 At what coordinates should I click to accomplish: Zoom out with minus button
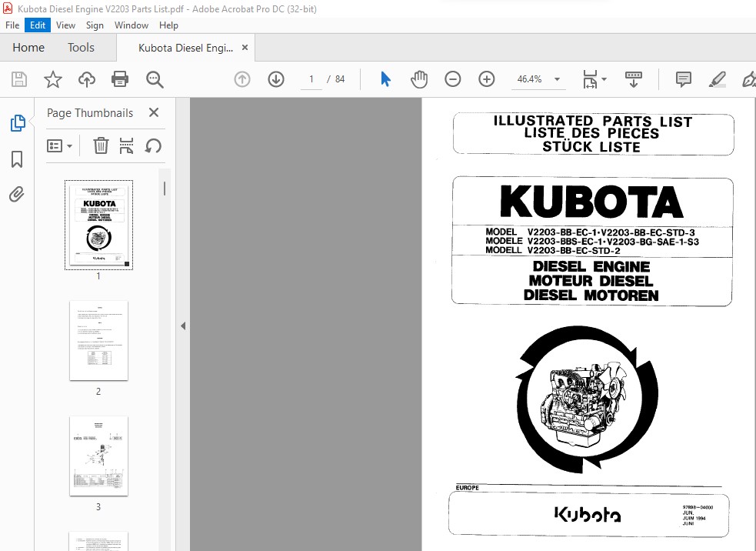pos(453,79)
